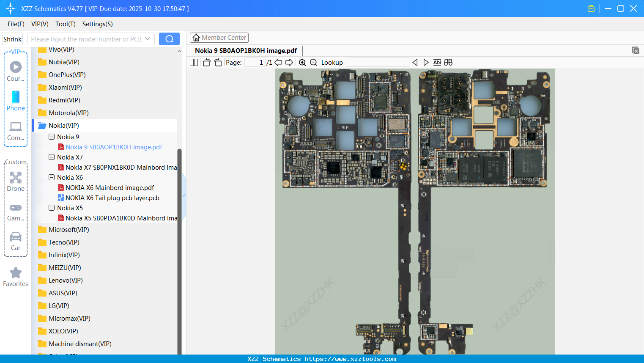The height and width of the screenshot is (363, 644).
Task: Click the zoom out magnifier icon
Action: tap(313, 63)
